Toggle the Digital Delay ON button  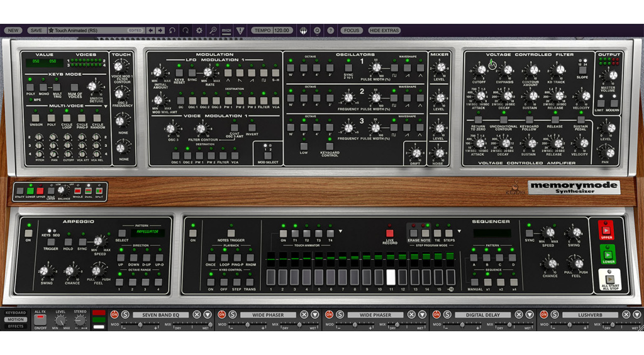pos(436,315)
